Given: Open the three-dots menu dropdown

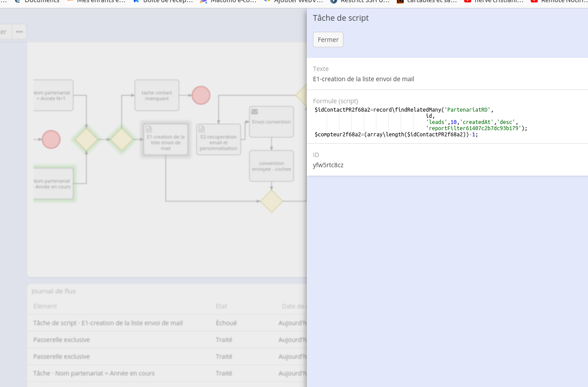Looking at the screenshot, I should [x=19, y=32].
